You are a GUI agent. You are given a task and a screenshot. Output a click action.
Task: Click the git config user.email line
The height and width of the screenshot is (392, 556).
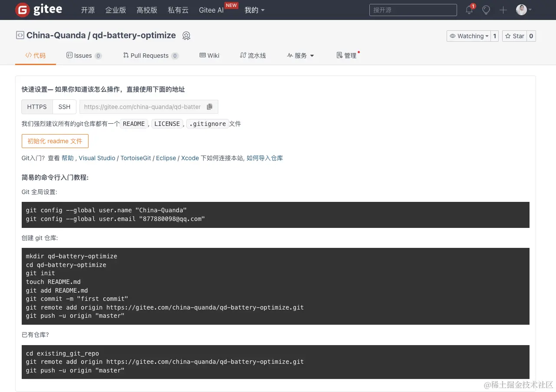(115, 219)
